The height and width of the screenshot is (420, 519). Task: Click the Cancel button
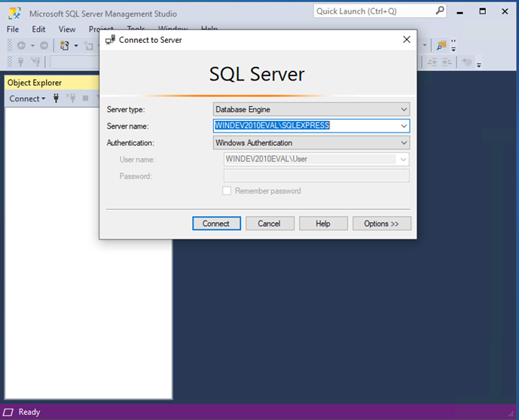270,224
